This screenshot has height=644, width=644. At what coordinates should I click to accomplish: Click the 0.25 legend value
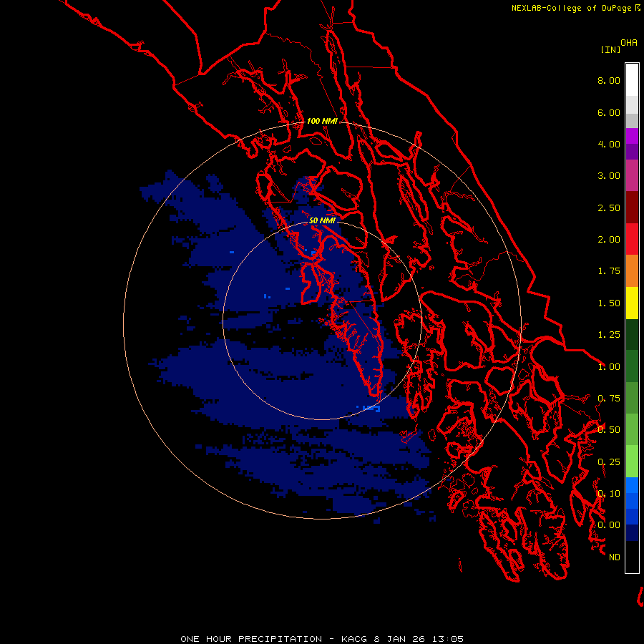[609, 462]
